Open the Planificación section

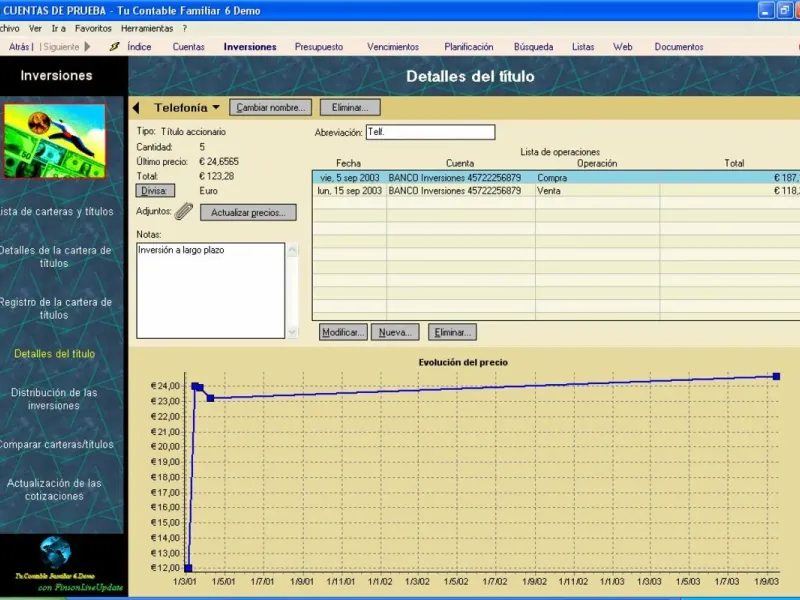(468, 46)
